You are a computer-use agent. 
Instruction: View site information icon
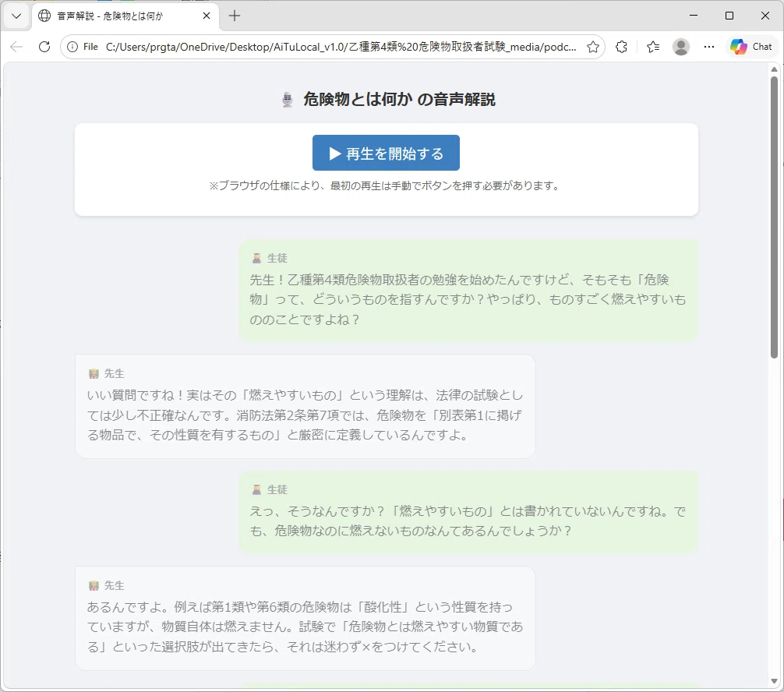pos(72,47)
